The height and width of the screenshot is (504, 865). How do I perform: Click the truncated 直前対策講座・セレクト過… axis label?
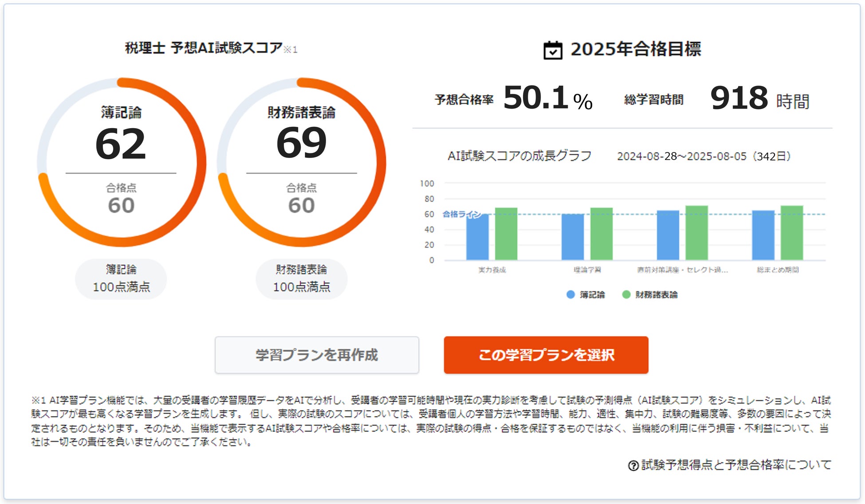coord(682,270)
